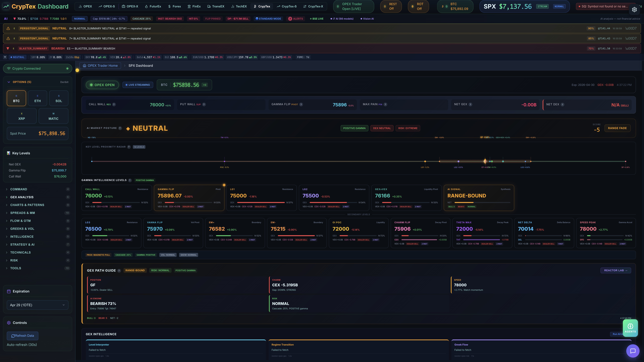Expand the SPREADS & MM group

pos(37,213)
